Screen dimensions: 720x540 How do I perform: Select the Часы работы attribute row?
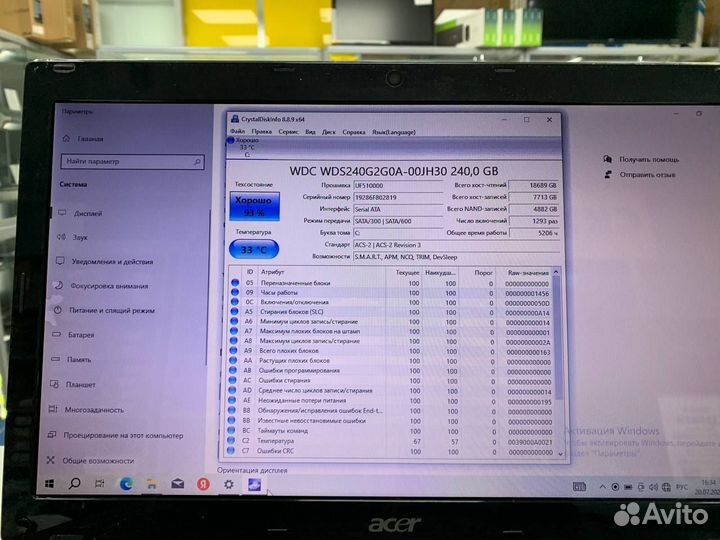[x=391, y=293]
